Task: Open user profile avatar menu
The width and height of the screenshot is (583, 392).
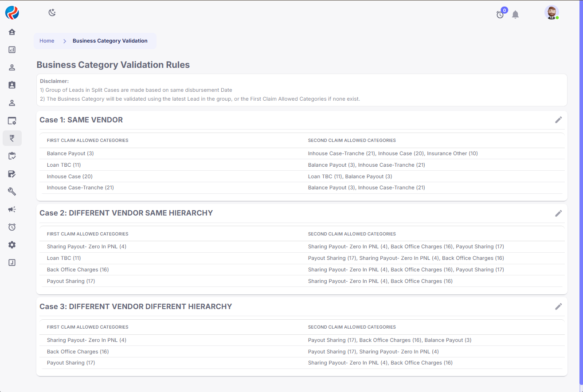Action: coord(552,13)
